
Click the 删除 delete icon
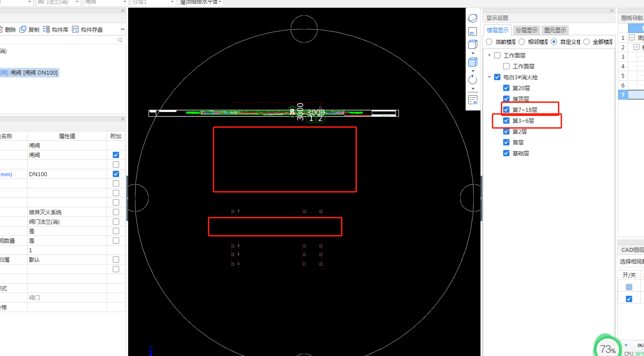(0, 29)
